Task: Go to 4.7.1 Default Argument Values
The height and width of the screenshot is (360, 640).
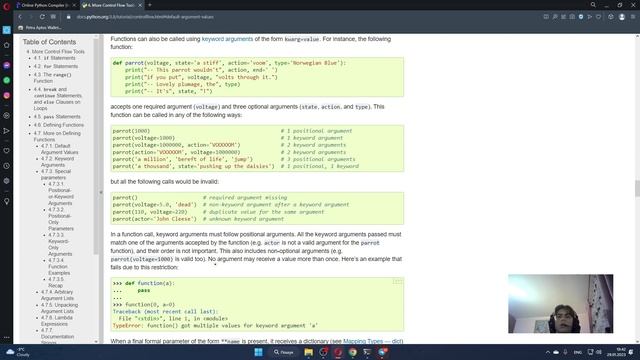Action: coord(59,149)
